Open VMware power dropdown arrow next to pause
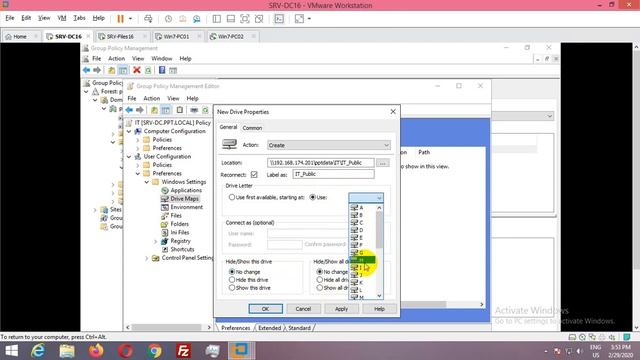The height and width of the screenshot is (360, 640). (x=130, y=19)
